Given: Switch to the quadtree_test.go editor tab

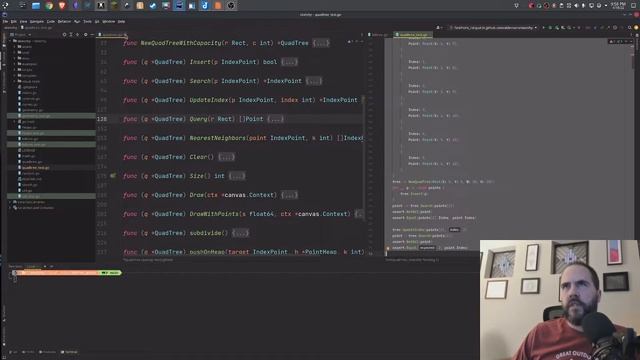Looking at the screenshot, I should pyautogui.click(x=413, y=35).
